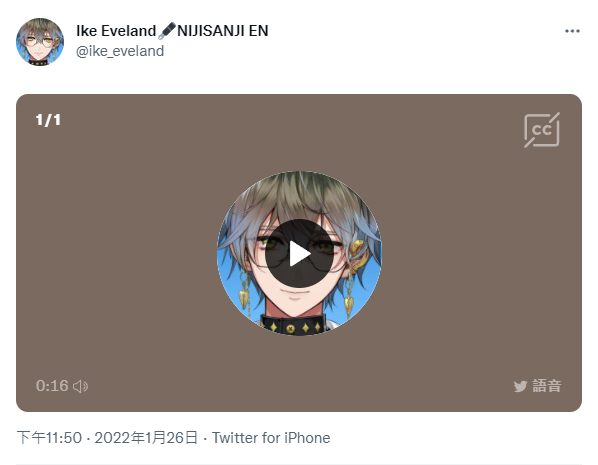Click the 語音 voice label
This screenshot has height=465, width=598.
click(547, 386)
